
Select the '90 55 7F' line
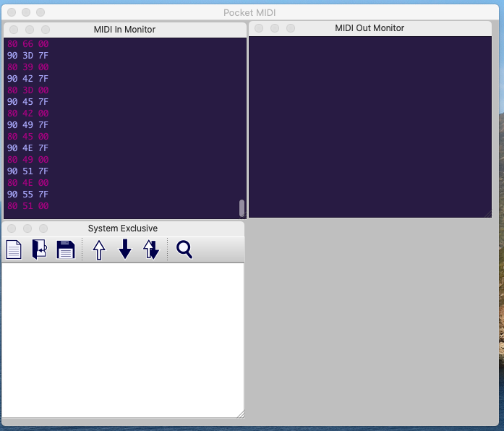pyautogui.click(x=28, y=195)
